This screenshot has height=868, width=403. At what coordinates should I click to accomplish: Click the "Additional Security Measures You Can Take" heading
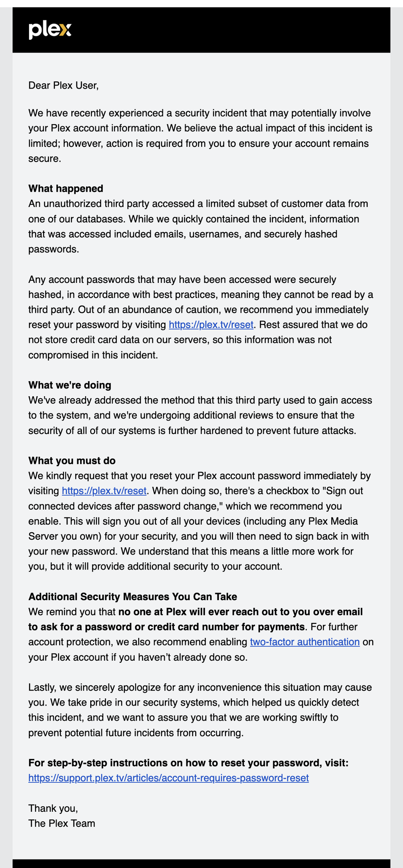click(133, 597)
